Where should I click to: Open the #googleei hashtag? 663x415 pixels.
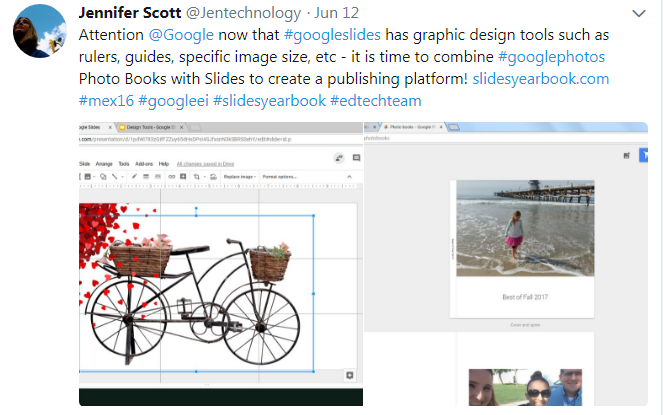pyautogui.click(x=173, y=101)
